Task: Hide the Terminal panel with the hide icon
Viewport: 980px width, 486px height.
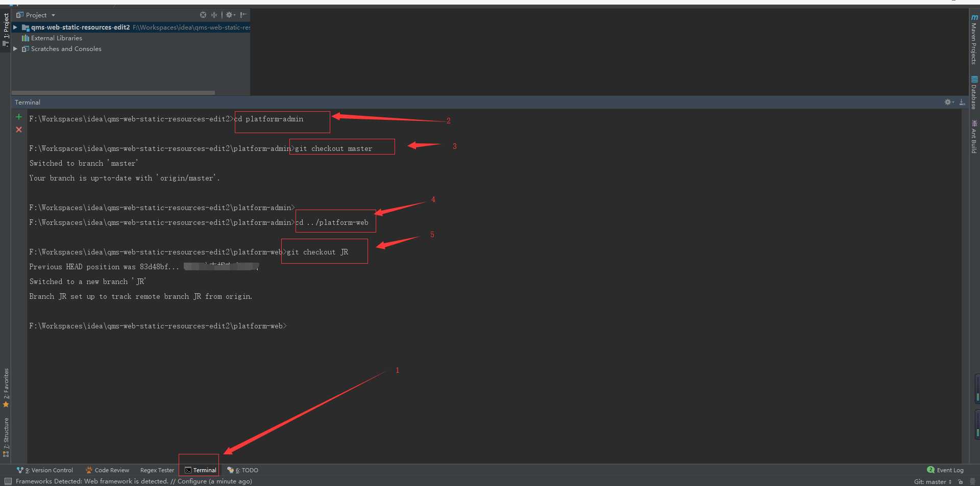Action: (962, 102)
